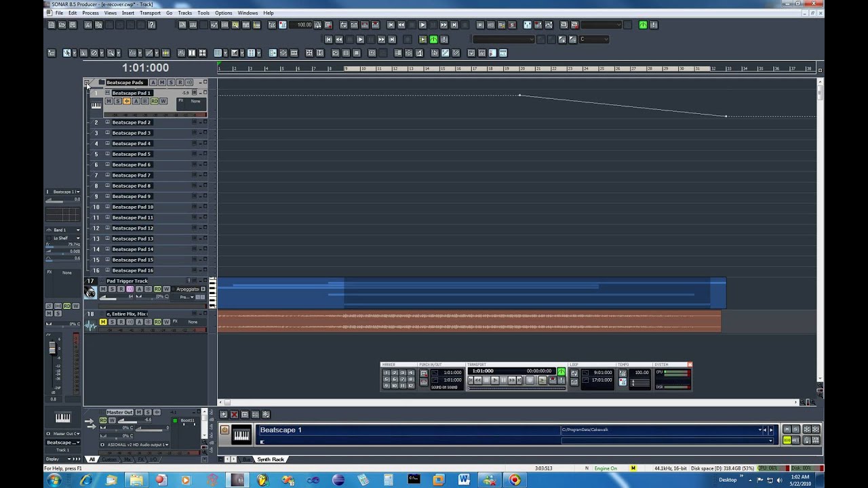Toggle orange button on Beatscape Pad 1
The height and width of the screenshot is (488, 868).
[x=127, y=101]
